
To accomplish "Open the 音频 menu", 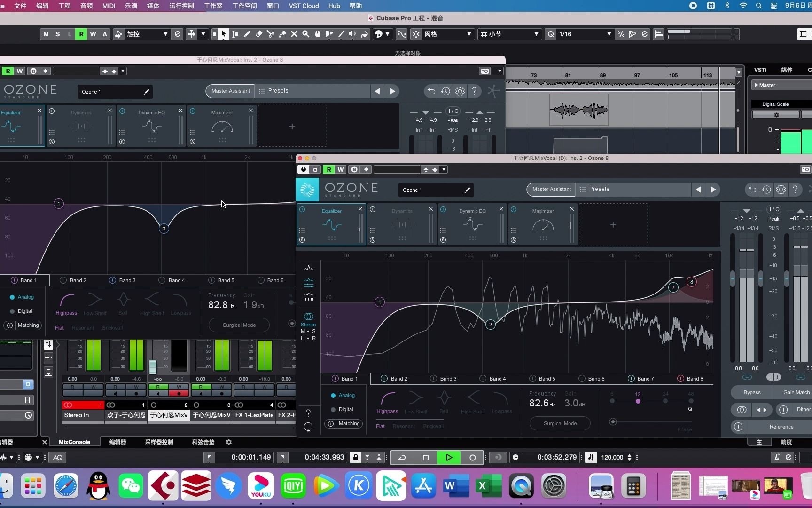I will (x=86, y=6).
